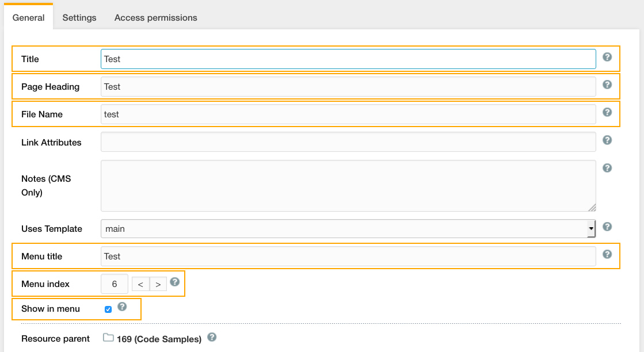Click help icon next to Title field

click(607, 57)
